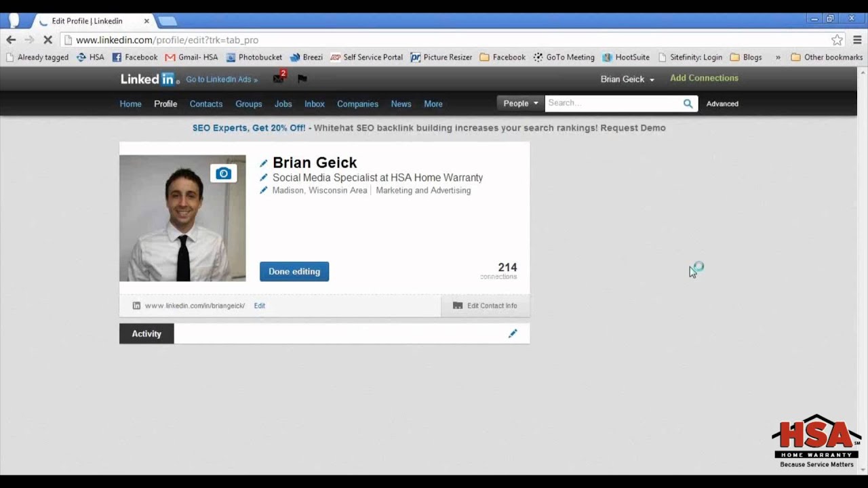Open the Contacts nav item
868x488 pixels.
pyautogui.click(x=206, y=104)
